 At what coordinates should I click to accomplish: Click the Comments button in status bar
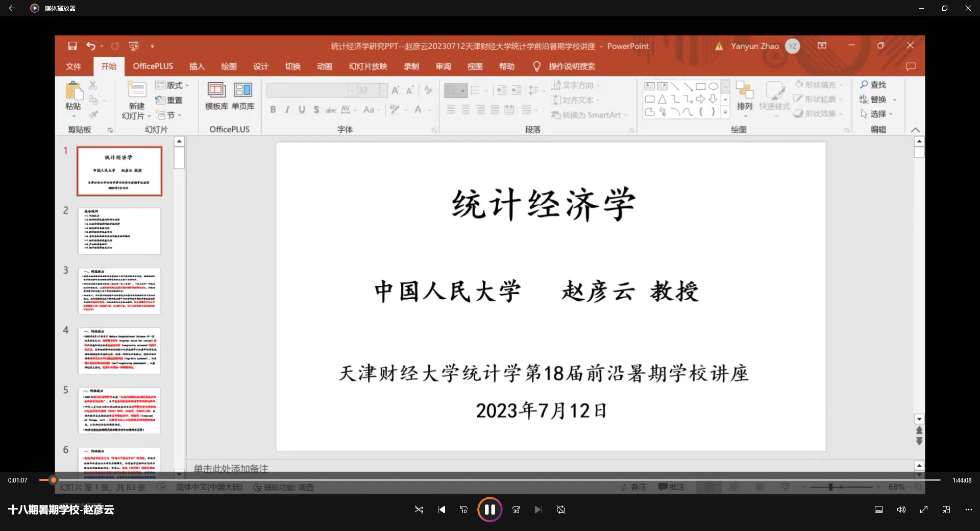tap(671, 487)
